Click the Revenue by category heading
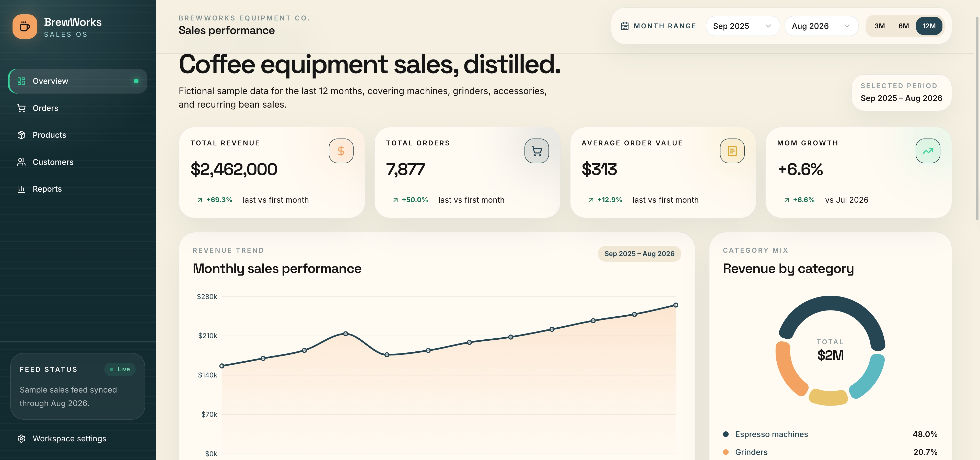The image size is (980, 460). click(788, 269)
